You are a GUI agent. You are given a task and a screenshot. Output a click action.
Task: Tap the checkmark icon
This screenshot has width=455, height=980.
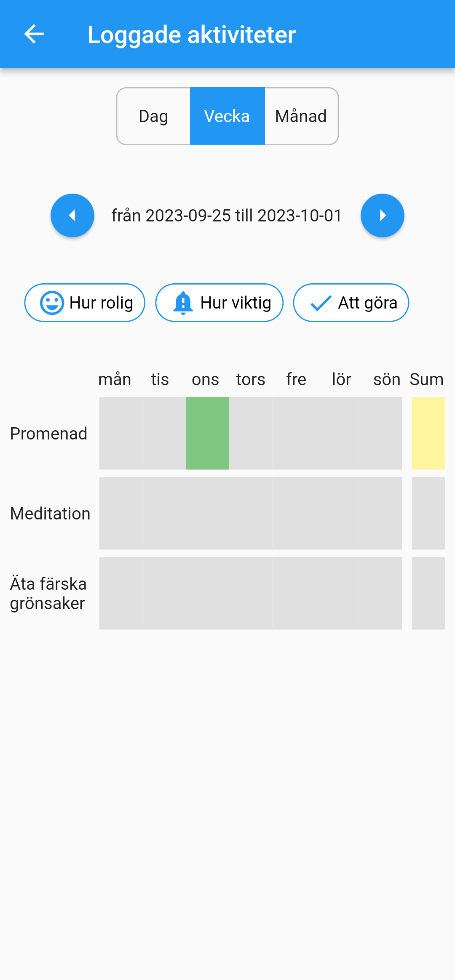point(321,303)
